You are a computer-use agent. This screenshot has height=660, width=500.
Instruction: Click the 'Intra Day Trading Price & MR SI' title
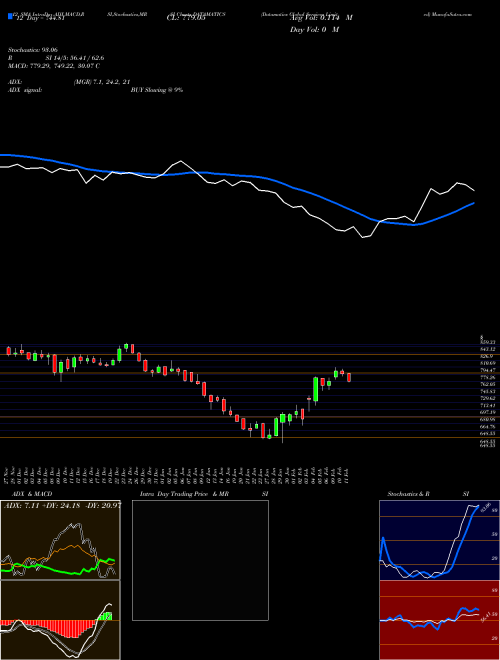coord(204,494)
